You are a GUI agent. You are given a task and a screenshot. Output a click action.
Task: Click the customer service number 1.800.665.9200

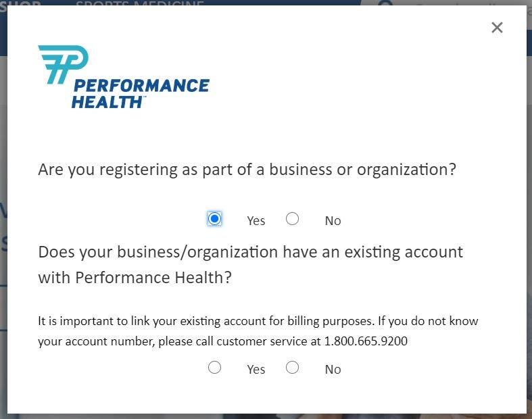(366, 341)
